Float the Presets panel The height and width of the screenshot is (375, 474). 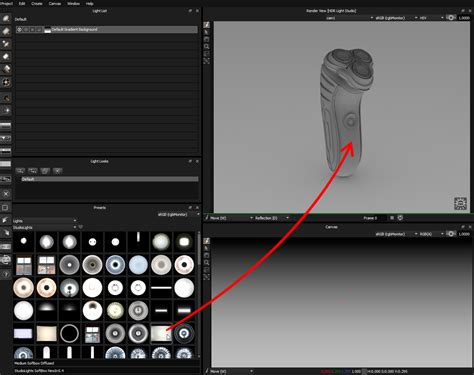(190, 208)
